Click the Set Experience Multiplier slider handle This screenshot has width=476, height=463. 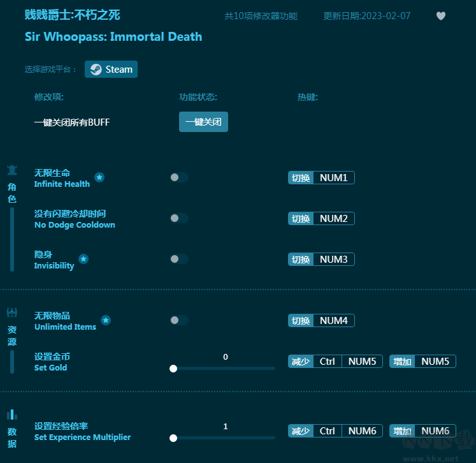coord(173,438)
